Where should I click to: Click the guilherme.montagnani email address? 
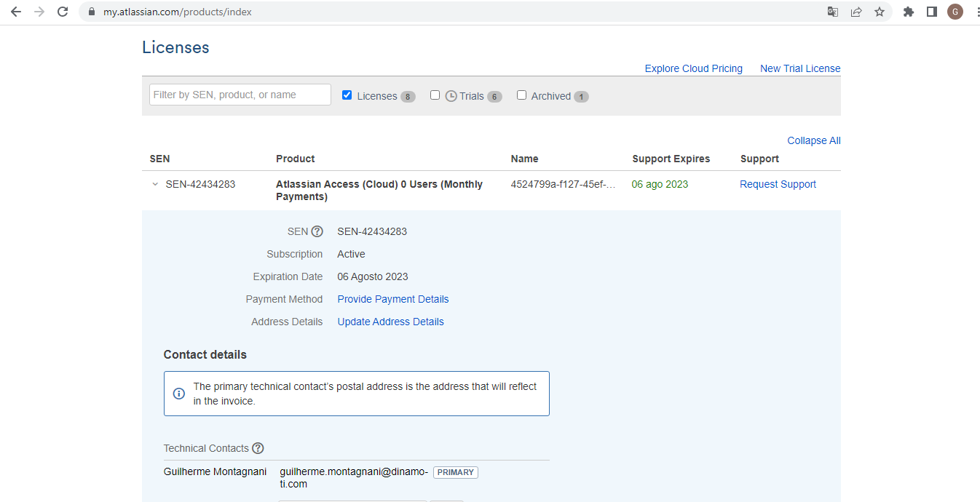click(354, 478)
